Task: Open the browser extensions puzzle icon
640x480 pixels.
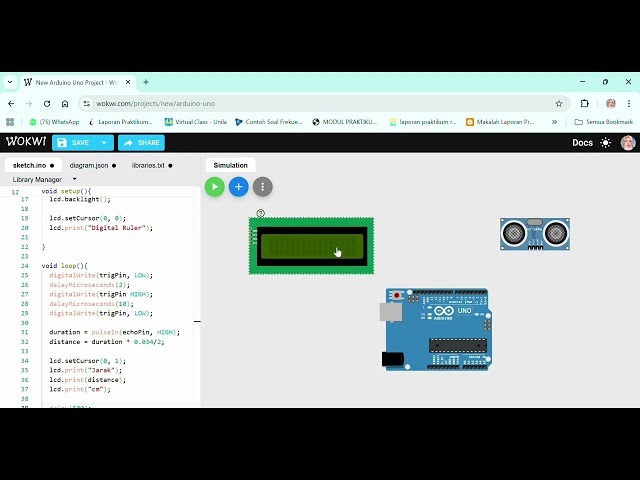Action: click(584, 104)
